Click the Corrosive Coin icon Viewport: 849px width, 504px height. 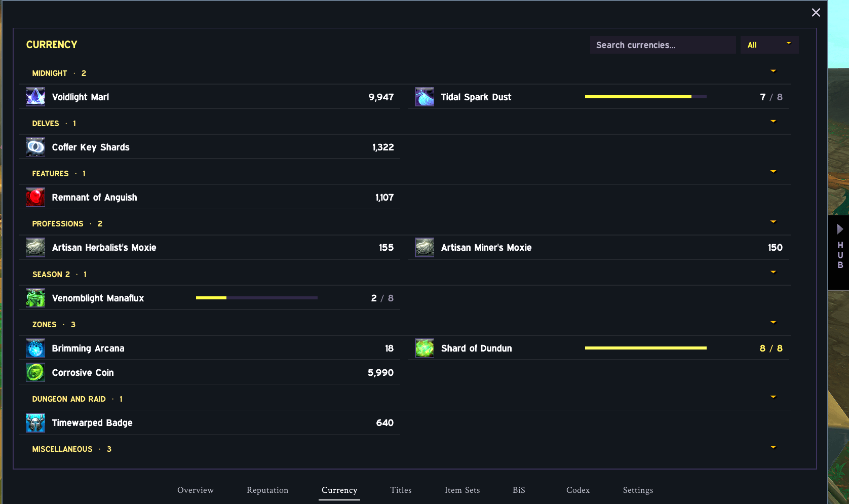click(35, 372)
